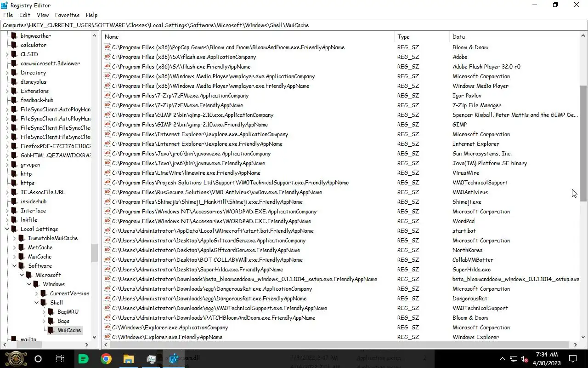Open the Edit menu
588x368 pixels.
[25, 15]
